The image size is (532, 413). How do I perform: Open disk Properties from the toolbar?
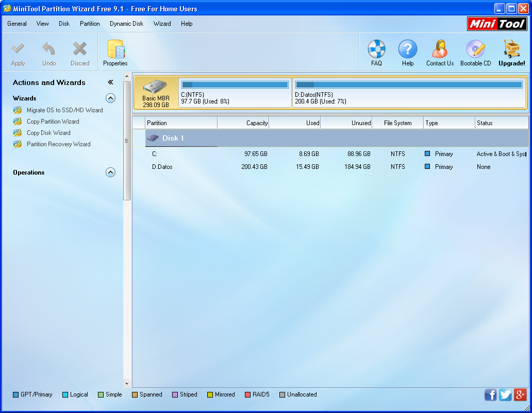point(115,52)
